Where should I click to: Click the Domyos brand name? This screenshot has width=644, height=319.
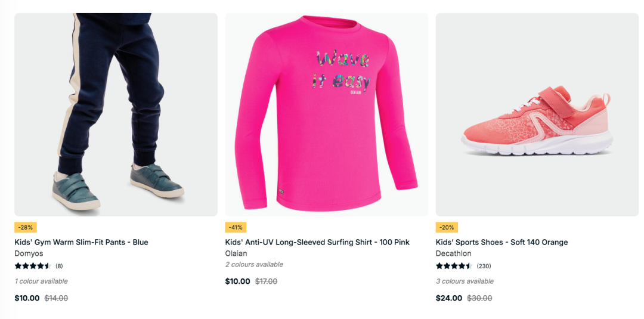[29, 253]
